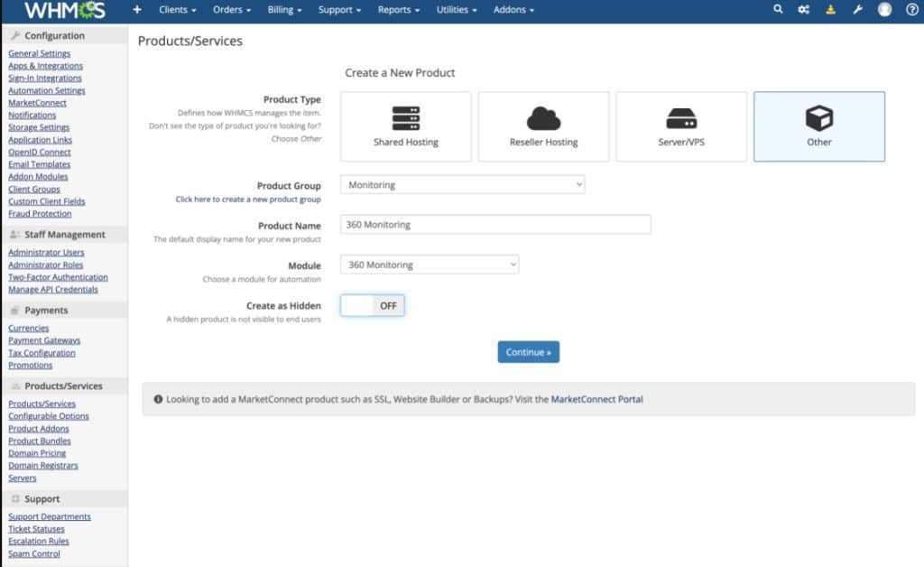Go to Ticket Statuses

(x=36, y=529)
